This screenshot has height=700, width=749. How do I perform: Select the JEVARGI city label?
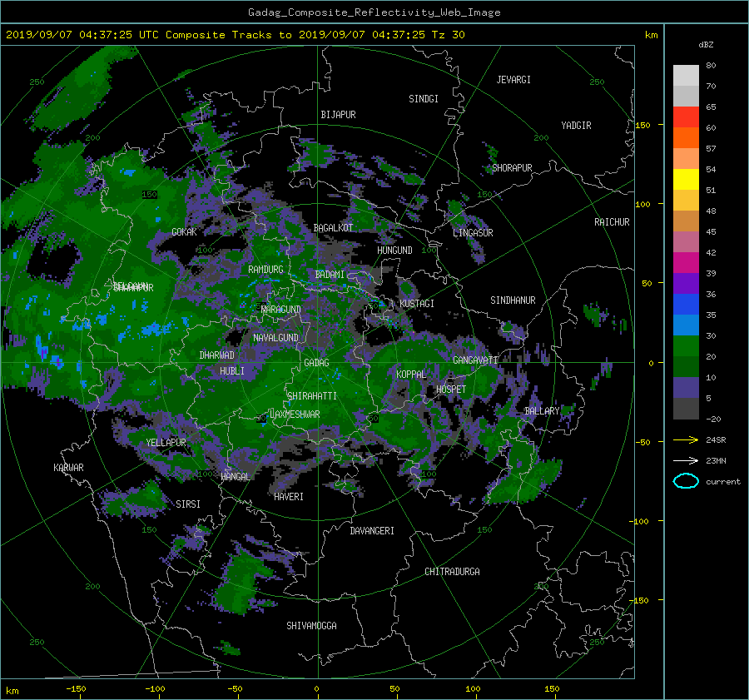513,80
